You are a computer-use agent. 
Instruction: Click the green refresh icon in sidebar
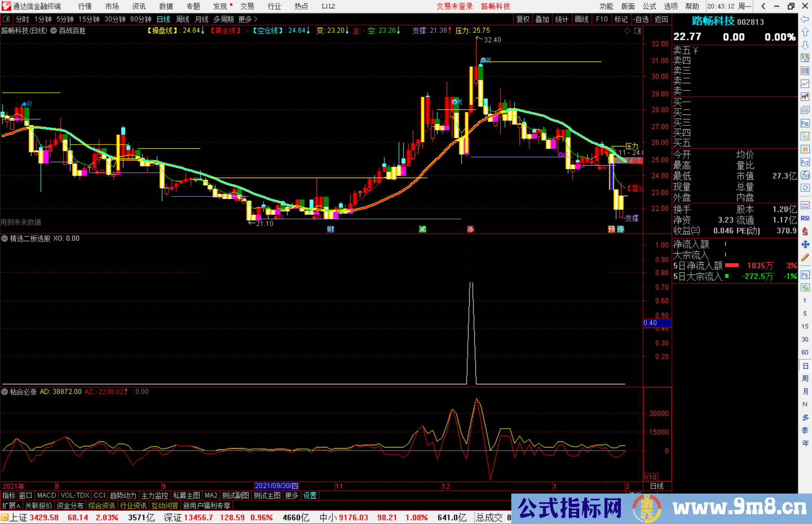click(x=805, y=288)
